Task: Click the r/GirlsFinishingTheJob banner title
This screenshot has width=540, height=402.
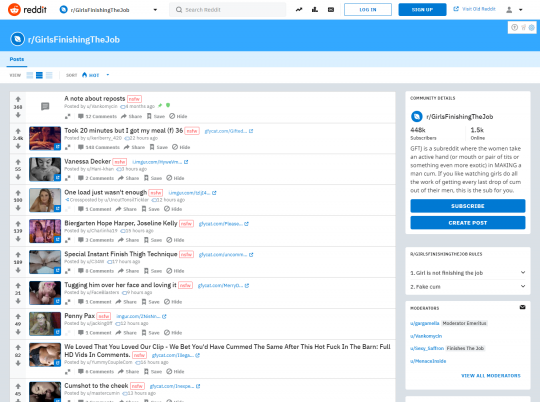Action: tap(74, 39)
